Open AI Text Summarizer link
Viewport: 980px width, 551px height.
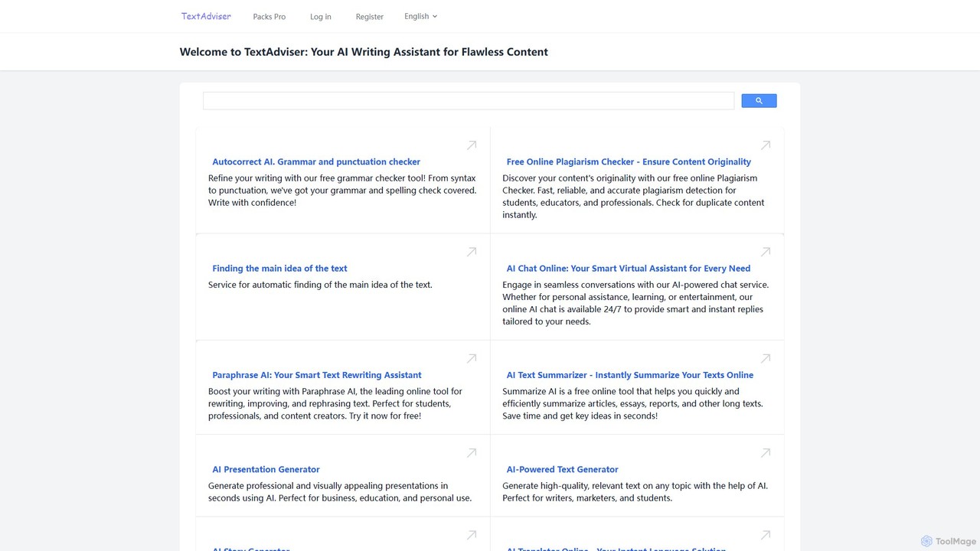coord(630,375)
